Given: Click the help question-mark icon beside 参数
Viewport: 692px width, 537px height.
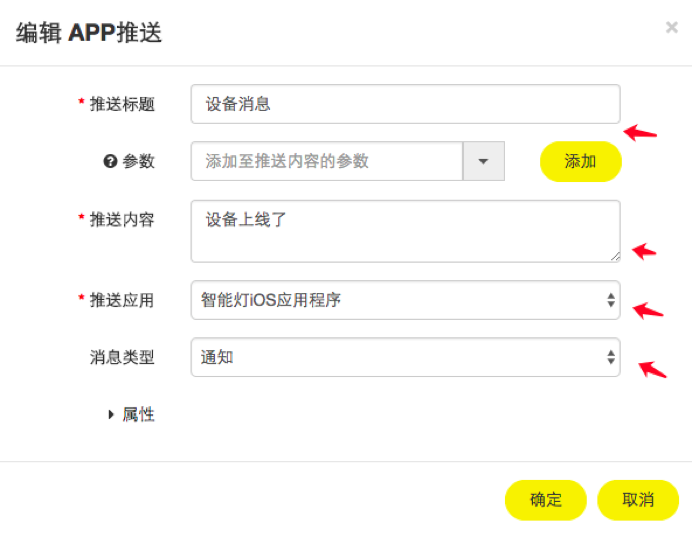Looking at the screenshot, I should click(111, 161).
